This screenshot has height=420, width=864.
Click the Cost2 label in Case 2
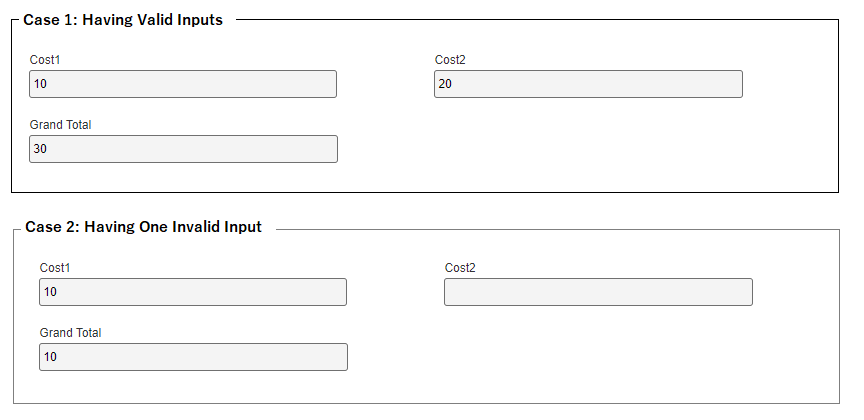[x=460, y=268]
